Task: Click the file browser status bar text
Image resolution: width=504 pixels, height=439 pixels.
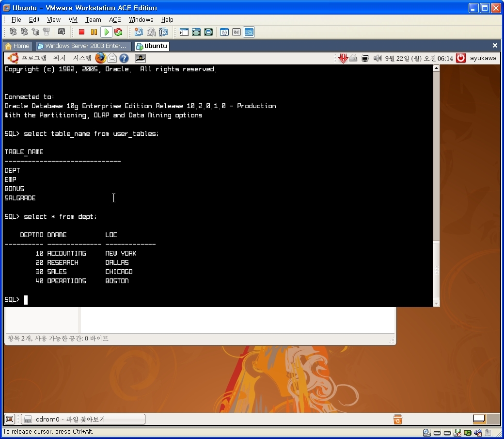Action: click(x=58, y=338)
